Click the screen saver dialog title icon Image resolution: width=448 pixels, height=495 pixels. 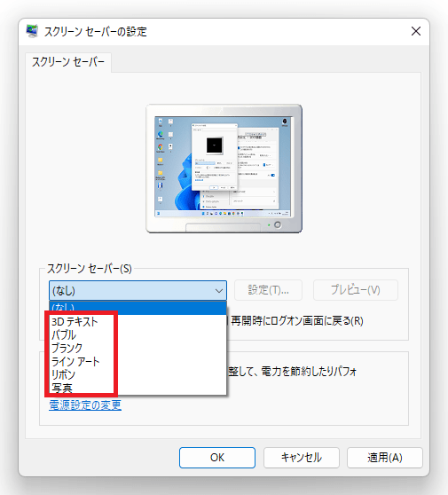pos(32,31)
